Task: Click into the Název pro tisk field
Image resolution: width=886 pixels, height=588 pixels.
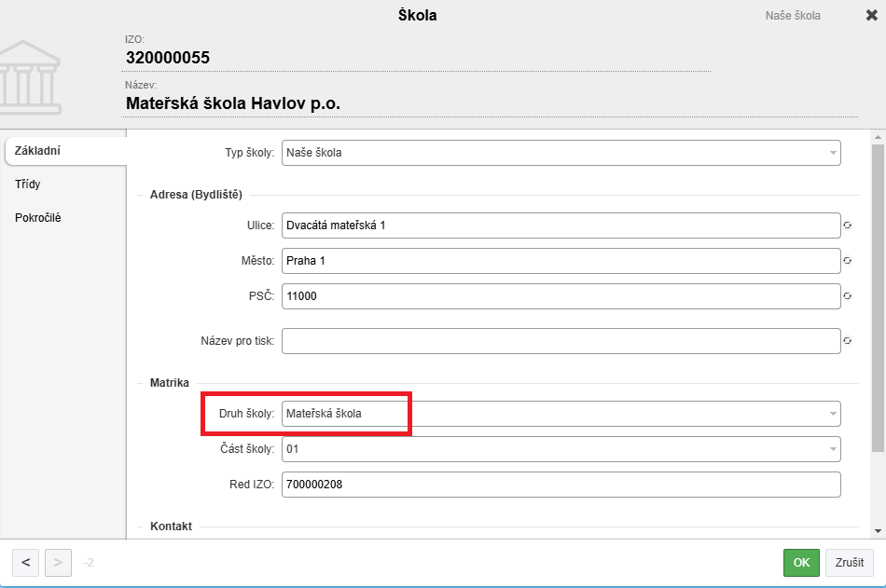Action: [x=561, y=341]
